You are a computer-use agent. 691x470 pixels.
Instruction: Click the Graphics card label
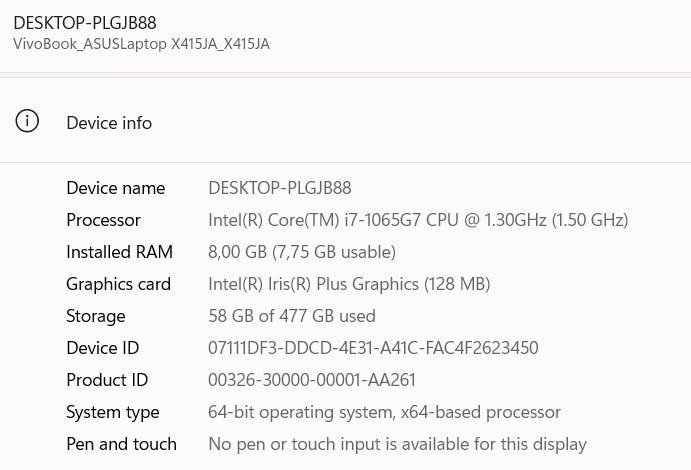click(119, 284)
